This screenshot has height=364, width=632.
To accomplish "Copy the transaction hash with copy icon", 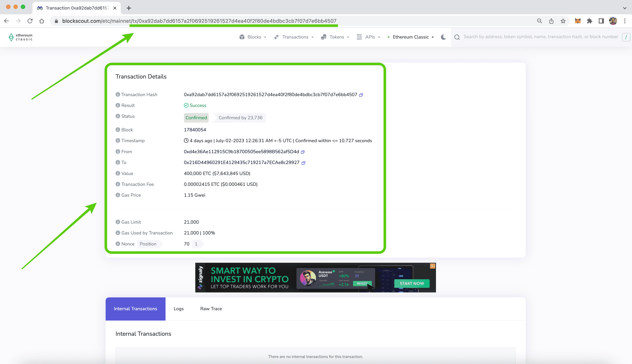I will [361, 95].
